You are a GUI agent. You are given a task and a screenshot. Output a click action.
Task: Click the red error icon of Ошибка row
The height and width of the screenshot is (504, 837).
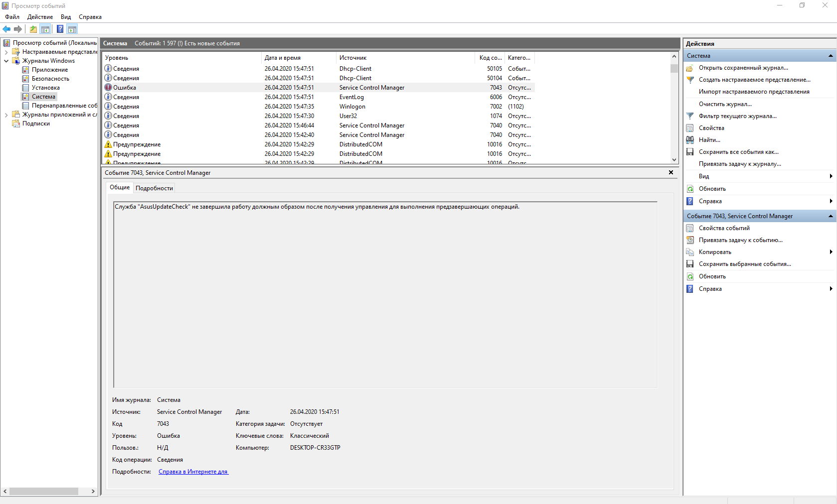click(108, 87)
